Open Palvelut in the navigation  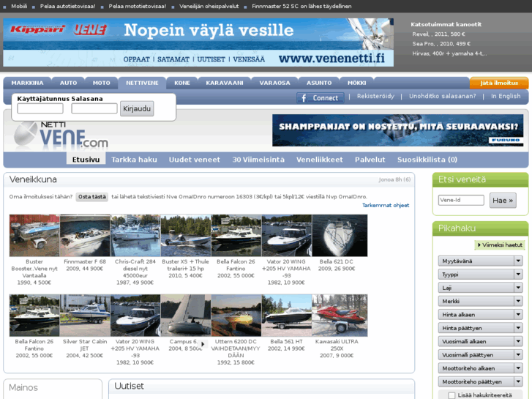pos(370,160)
